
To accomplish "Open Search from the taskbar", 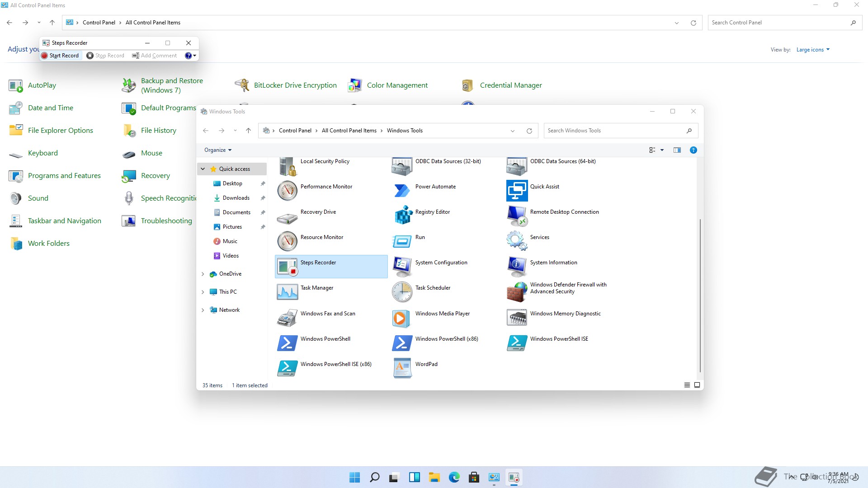I will pyautogui.click(x=375, y=477).
